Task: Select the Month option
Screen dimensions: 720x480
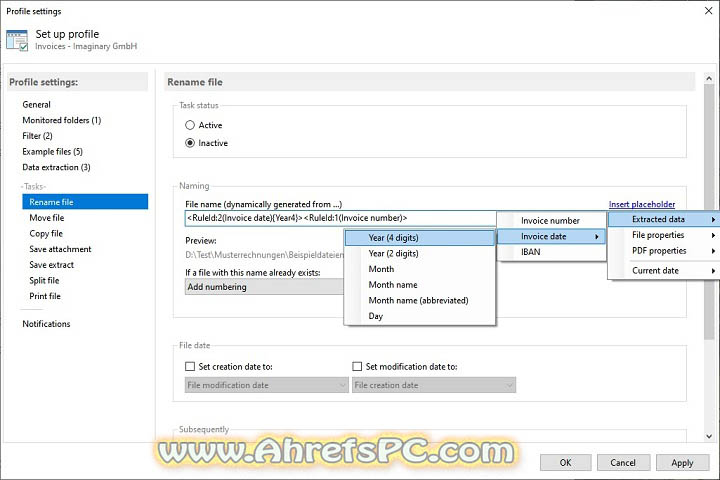Action: (420, 269)
